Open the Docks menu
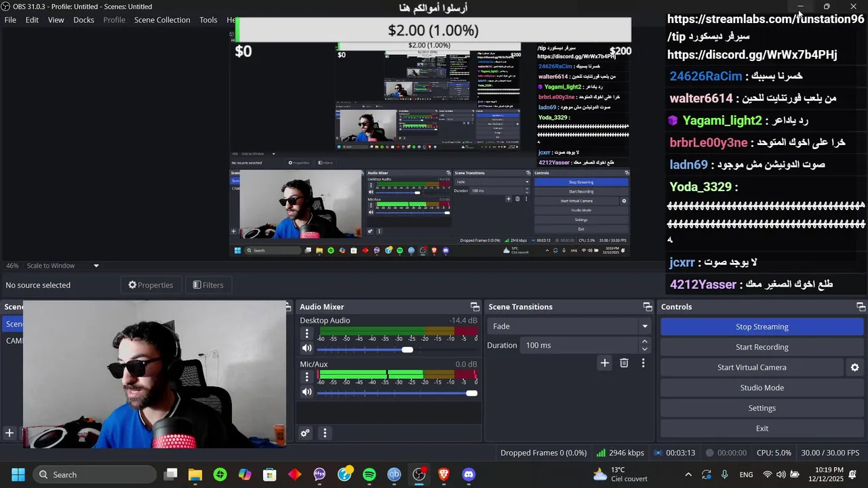The image size is (868, 488). coord(83,20)
